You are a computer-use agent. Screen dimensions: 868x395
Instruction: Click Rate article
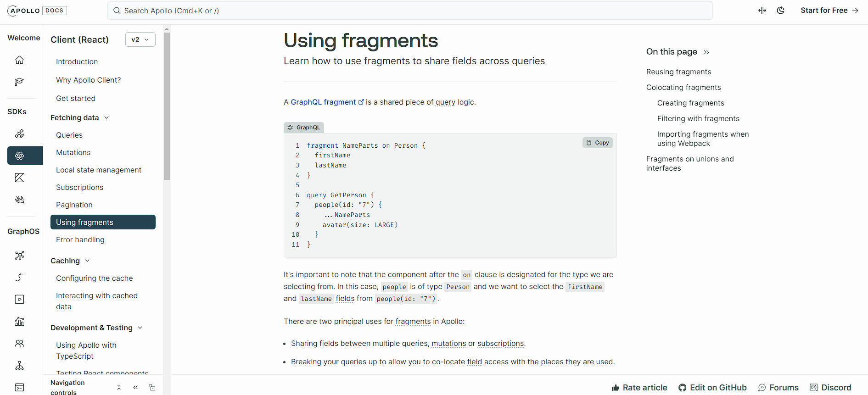639,388
